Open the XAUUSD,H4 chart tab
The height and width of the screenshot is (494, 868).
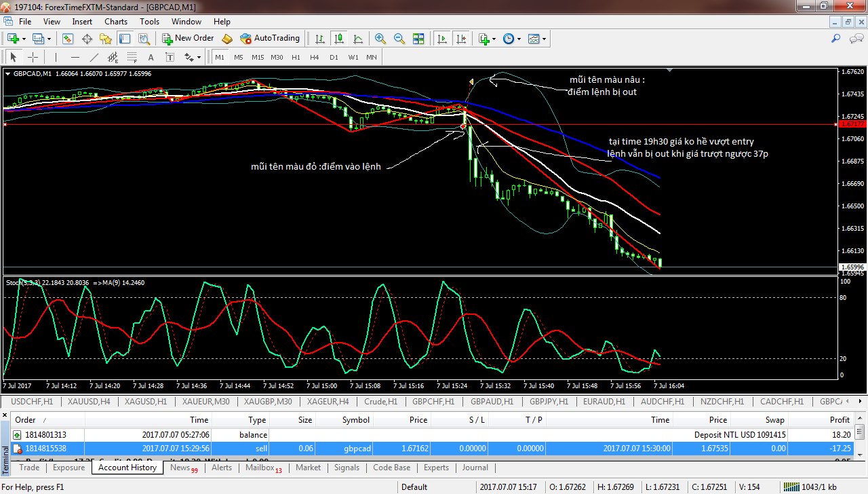pos(89,402)
